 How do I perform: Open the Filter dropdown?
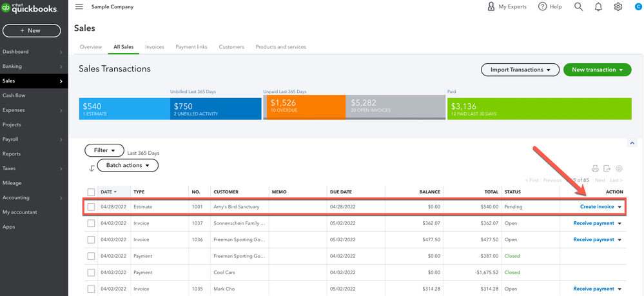pyautogui.click(x=104, y=150)
